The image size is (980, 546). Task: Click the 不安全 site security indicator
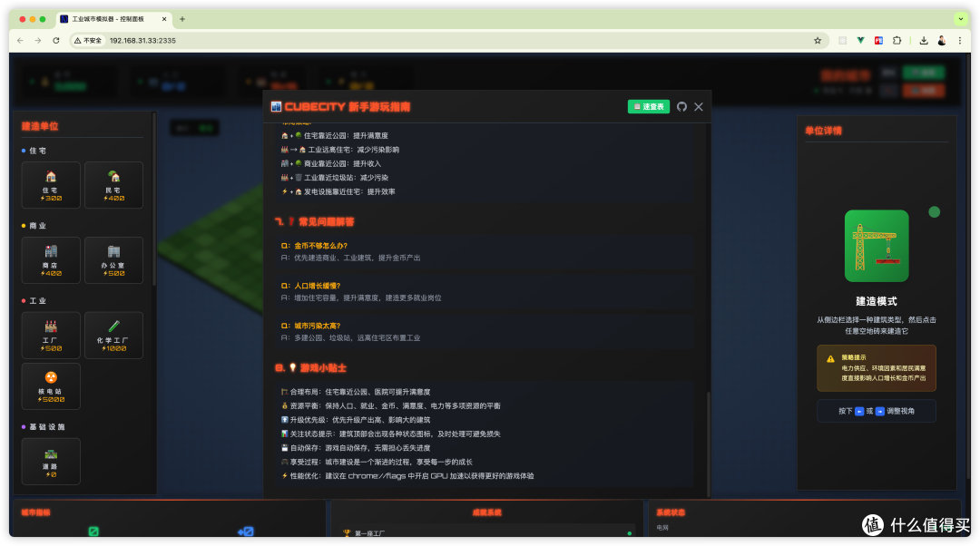click(88, 41)
